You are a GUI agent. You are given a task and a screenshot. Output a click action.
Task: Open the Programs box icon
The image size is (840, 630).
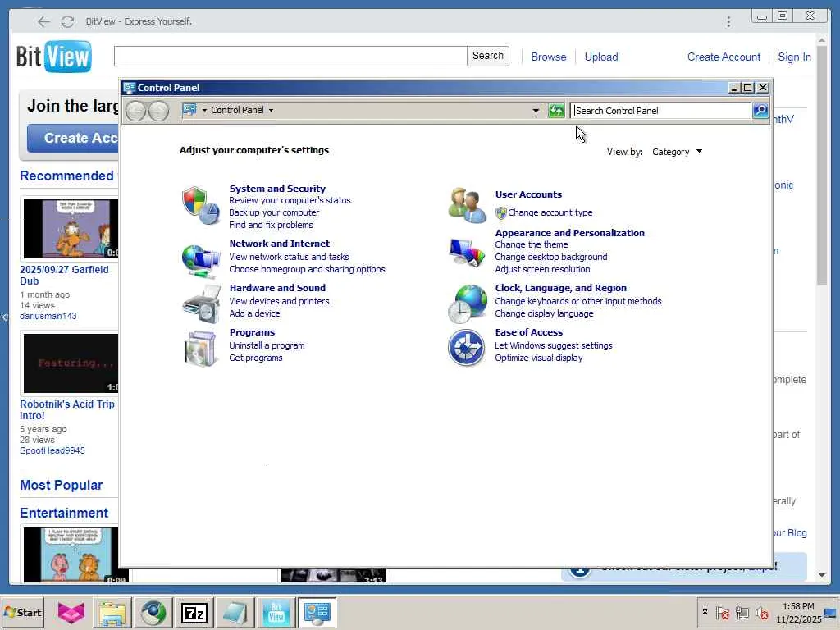click(200, 348)
